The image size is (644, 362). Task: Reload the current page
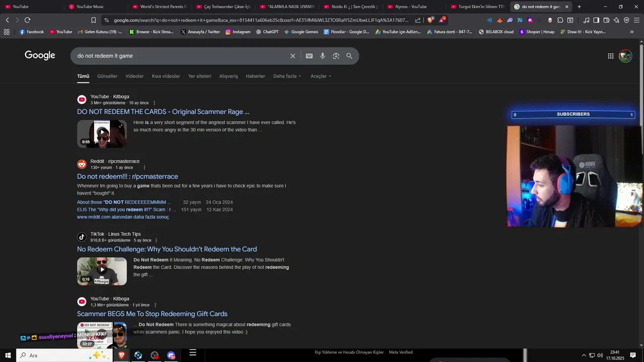27,20
